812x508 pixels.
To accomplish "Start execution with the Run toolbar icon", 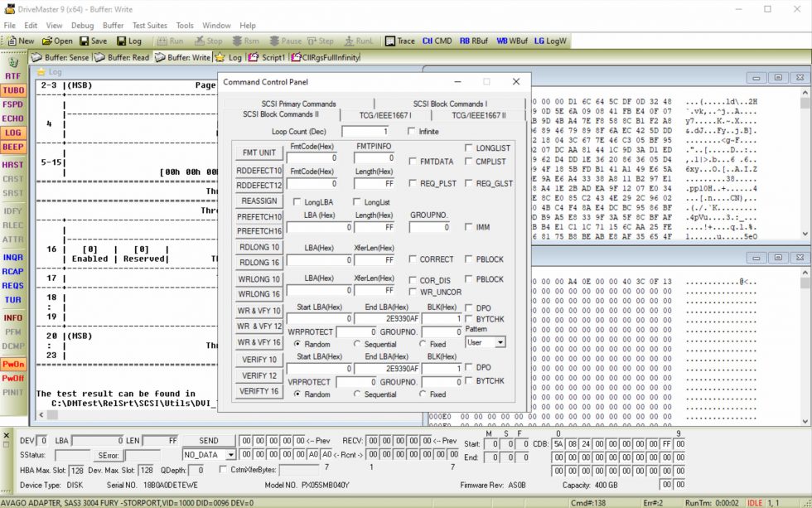I will pos(171,40).
